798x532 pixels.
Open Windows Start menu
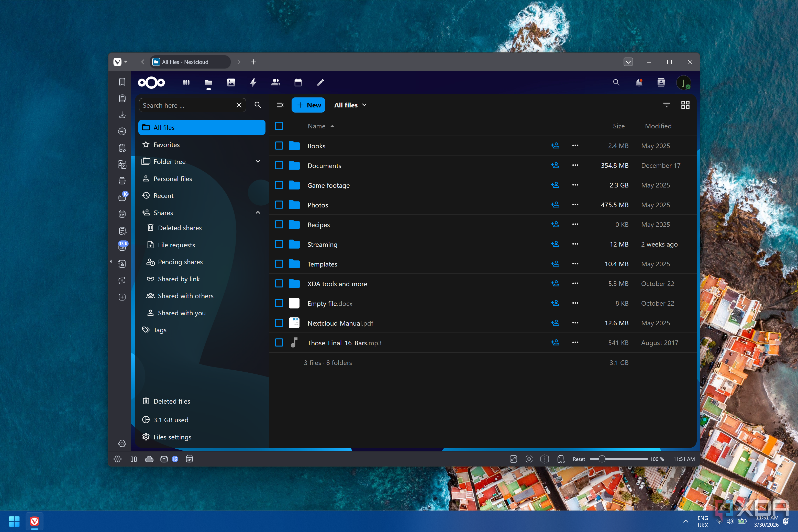coord(14,521)
